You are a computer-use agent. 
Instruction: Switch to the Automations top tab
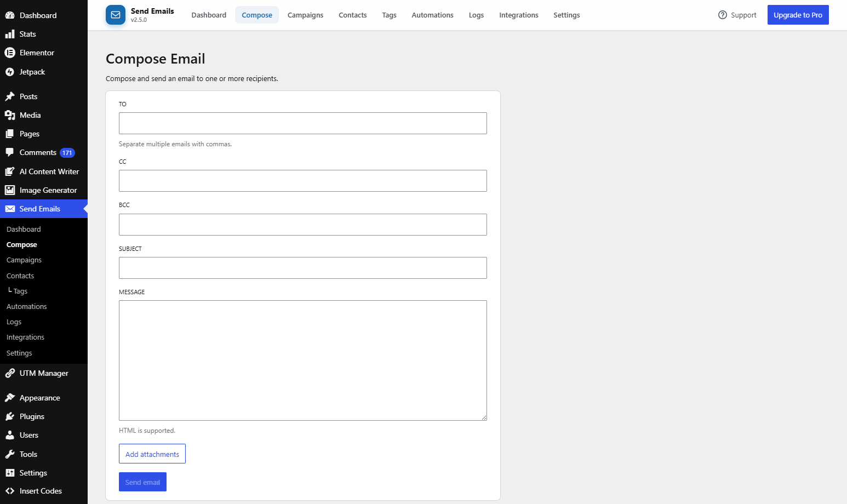coord(432,15)
